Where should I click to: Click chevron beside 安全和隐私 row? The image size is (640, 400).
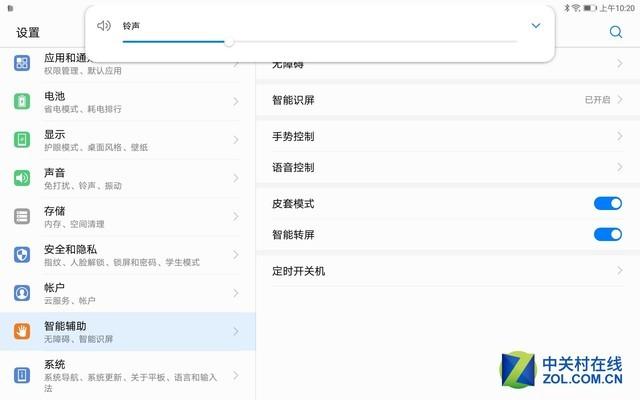(x=236, y=255)
